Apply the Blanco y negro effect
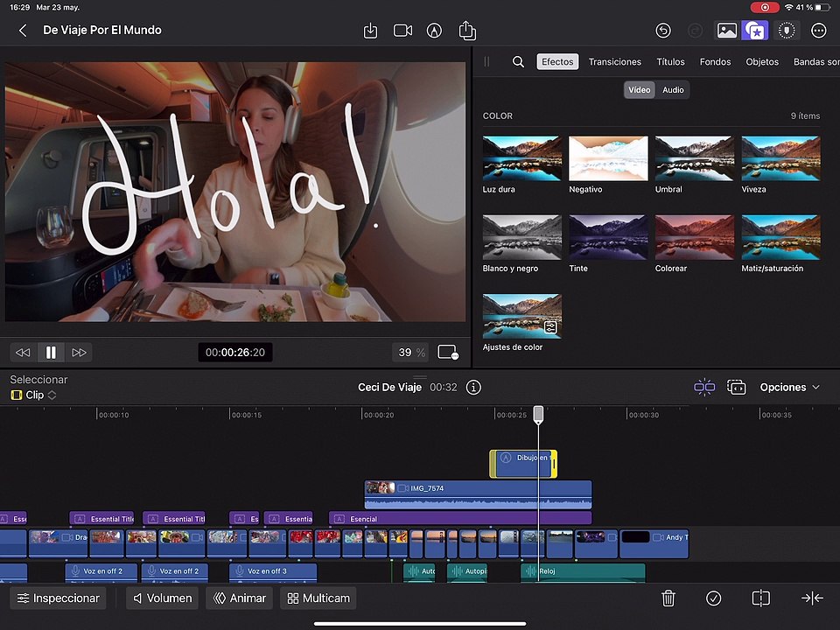840x630 pixels. tap(522, 237)
